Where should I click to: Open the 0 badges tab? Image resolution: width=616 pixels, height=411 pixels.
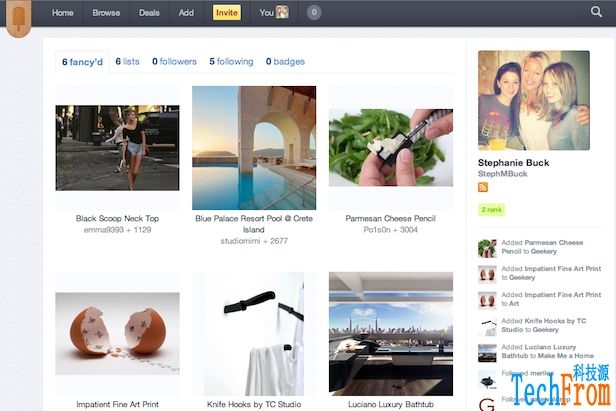[285, 62]
